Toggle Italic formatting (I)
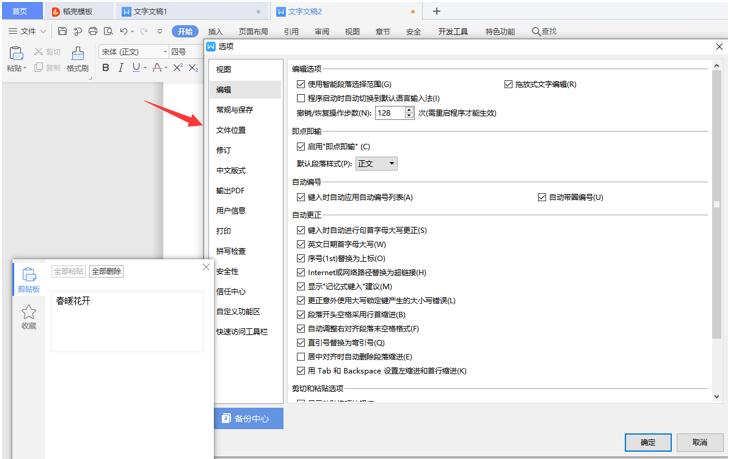Screen dimensions: 732x459 121,68
